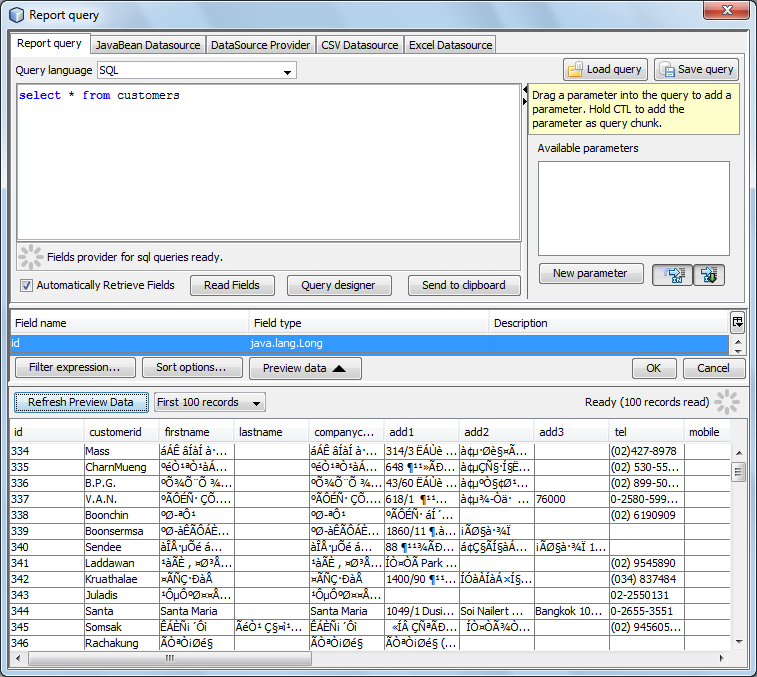757x677 pixels.
Task: Click the New parameter button
Action: click(x=590, y=273)
